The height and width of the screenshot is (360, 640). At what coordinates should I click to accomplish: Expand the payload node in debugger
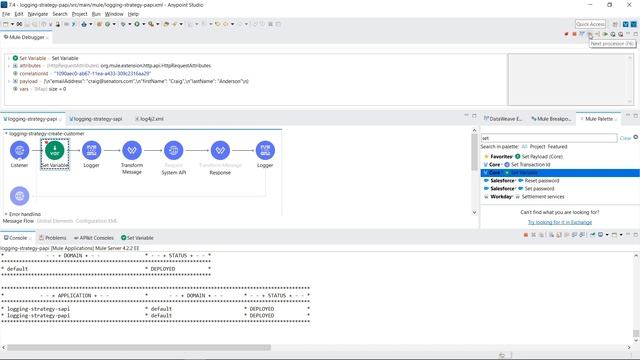click(x=9, y=81)
